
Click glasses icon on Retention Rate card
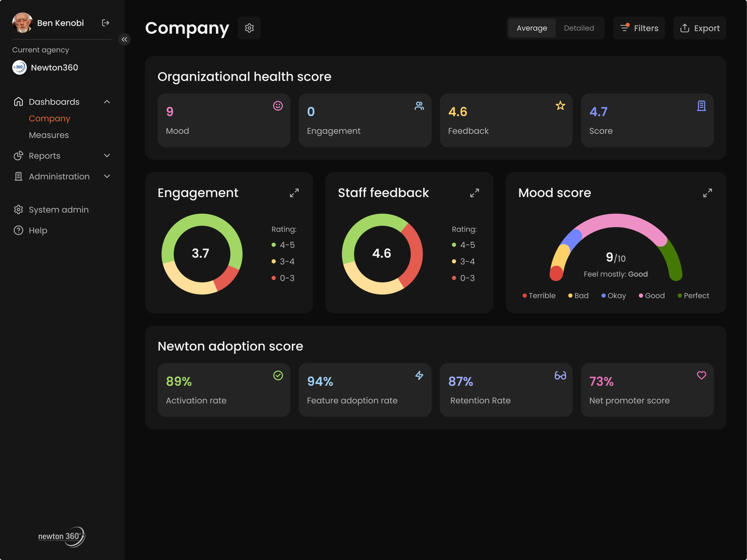pyautogui.click(x=560, y=376)
